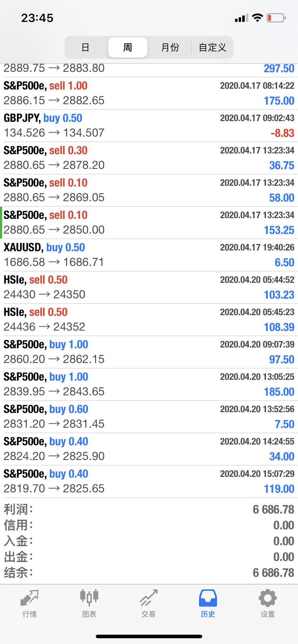
Task: Switch to the 日 day period
Action: click(85, 47)
